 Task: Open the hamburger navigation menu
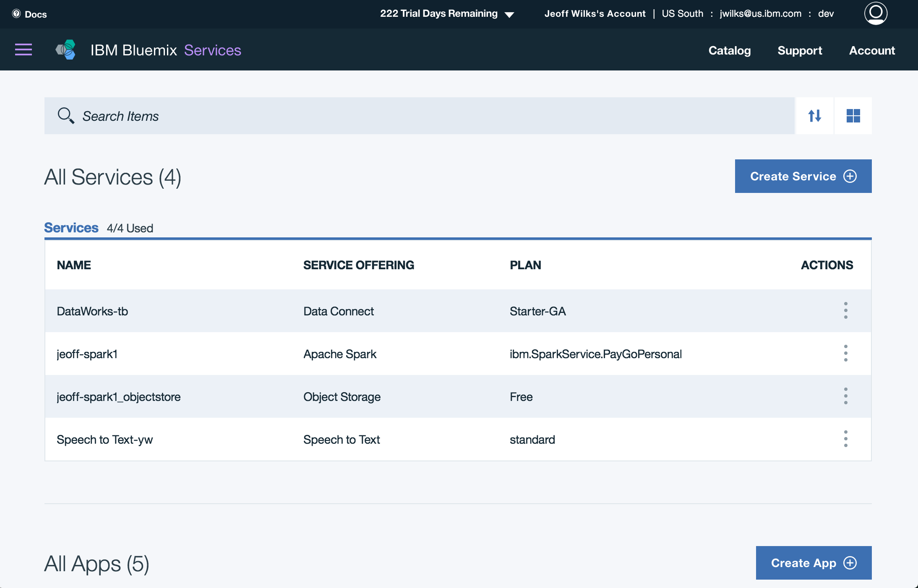[x=23, y=49]
